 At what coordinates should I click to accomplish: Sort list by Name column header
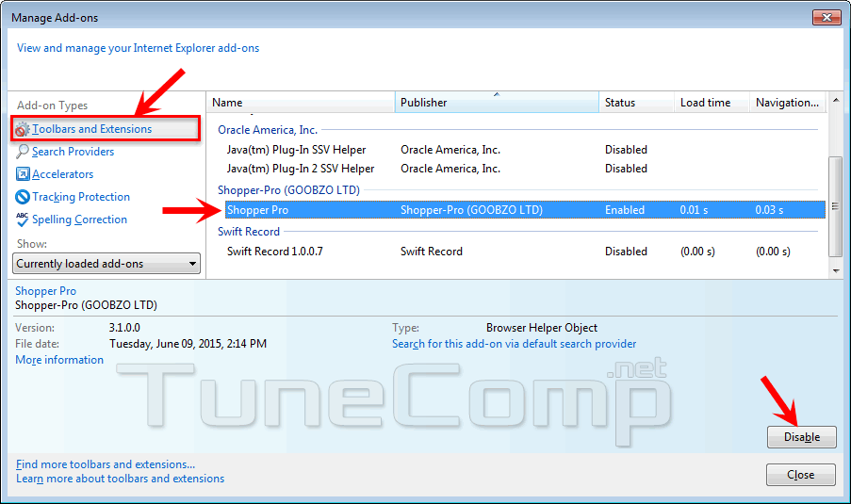301,103
